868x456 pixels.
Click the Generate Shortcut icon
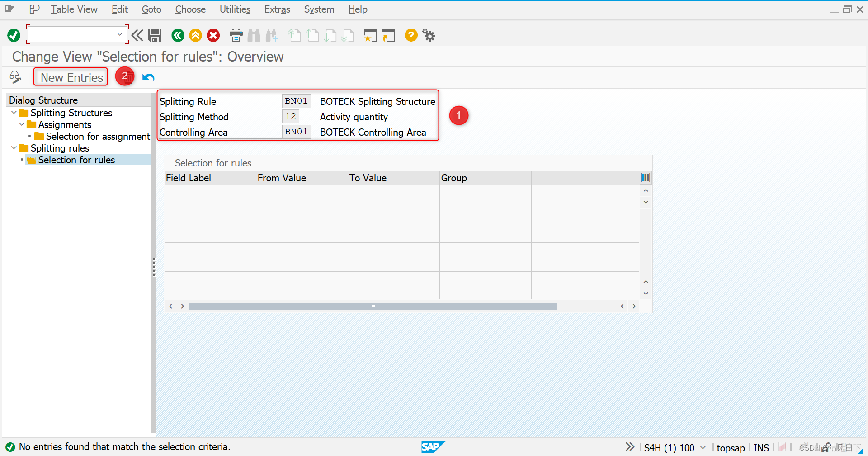tap(388, 35)
